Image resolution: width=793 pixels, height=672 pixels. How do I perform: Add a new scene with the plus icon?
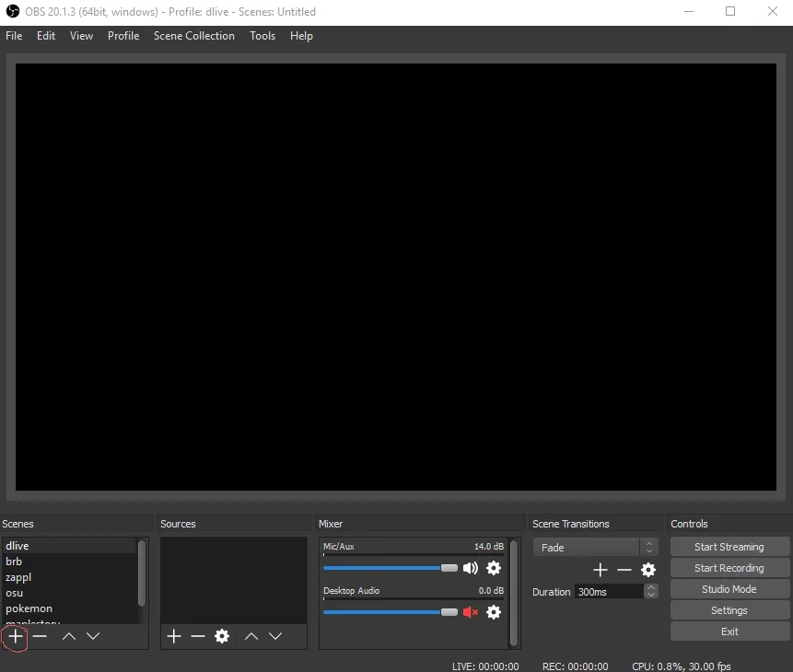tap(16, 636)
